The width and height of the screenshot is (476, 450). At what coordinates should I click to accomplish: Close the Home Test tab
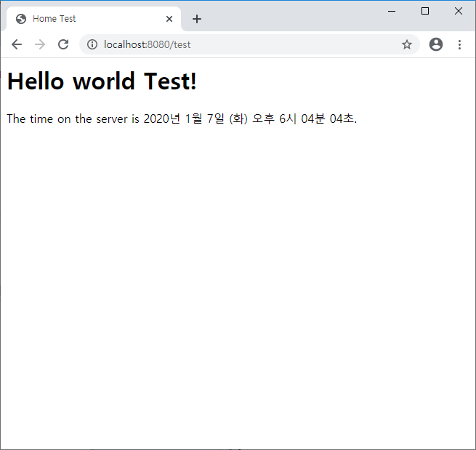(169, 19)
